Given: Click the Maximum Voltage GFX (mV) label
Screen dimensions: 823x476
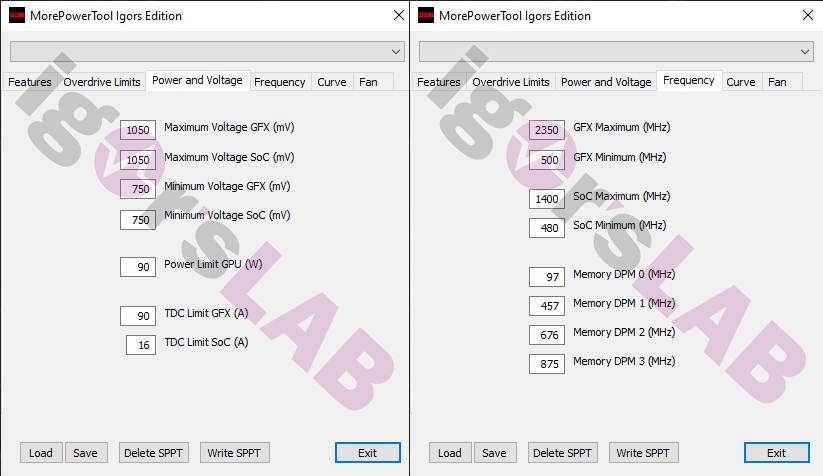Looking at the screenshot, I should [229, 128].
